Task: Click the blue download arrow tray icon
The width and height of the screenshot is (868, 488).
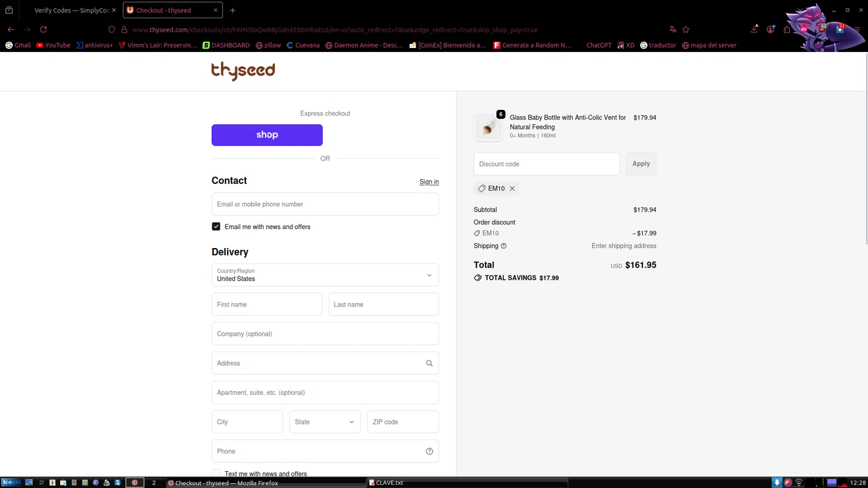Action: 777,482
